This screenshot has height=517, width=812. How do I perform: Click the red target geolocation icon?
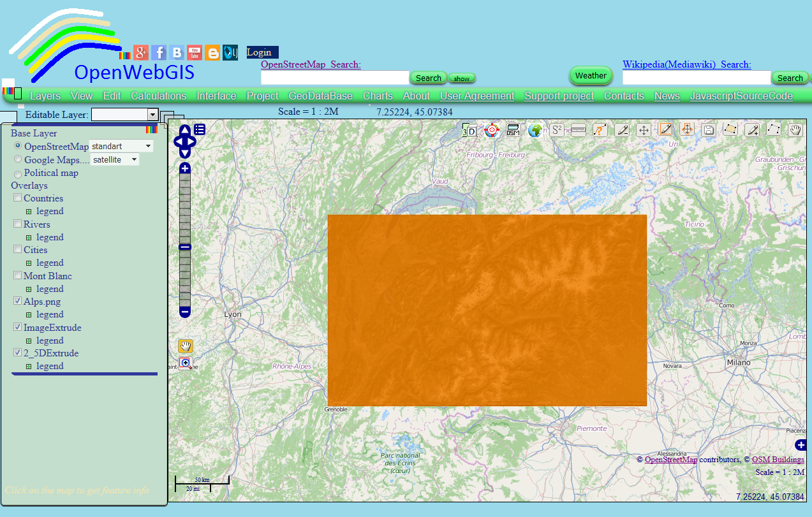[491, 130]
